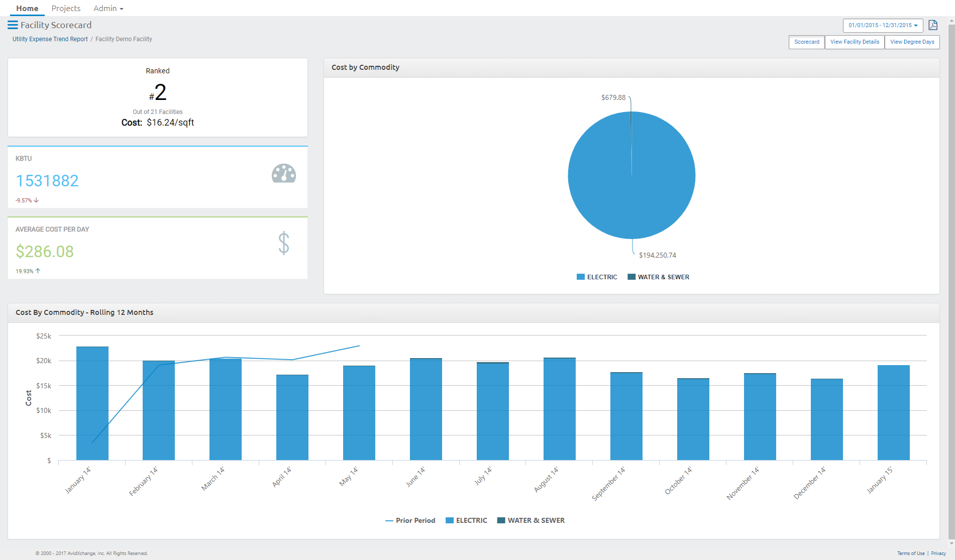Click the KBTU down arrow trend indicator

coord(36,200)
